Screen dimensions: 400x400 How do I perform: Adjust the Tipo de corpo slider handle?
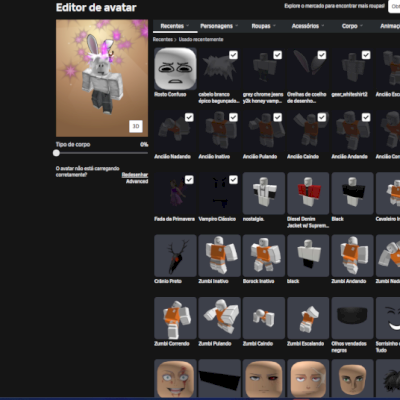[56, 153]
